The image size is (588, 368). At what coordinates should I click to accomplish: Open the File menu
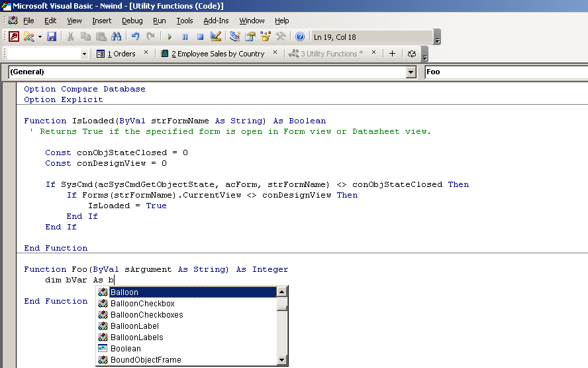28,21
